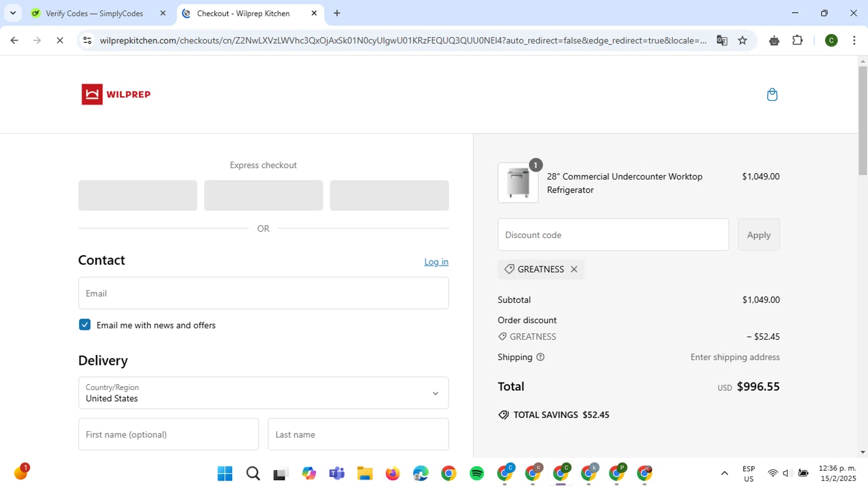The width and height of the screenshot is (868, 488).
Task: Click the product name 28" Commercial Undercounter
Action: [x=624, y=183]
